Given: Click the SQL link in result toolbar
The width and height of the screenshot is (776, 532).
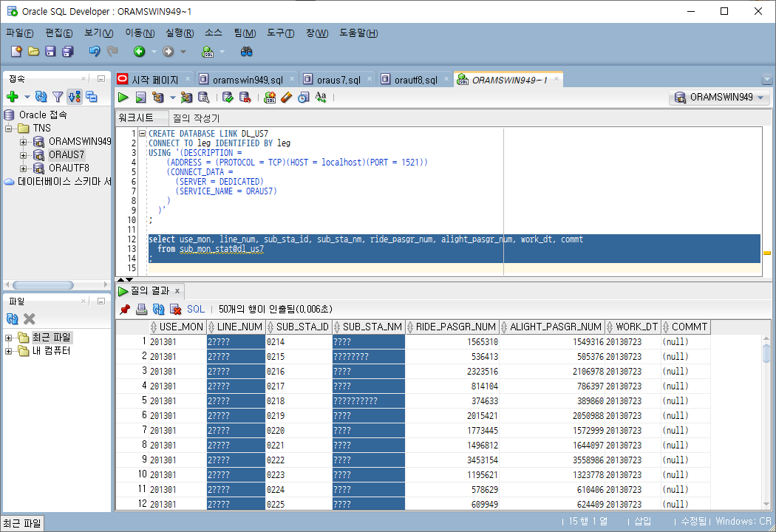Looking at the screenshot, I should click(x=196, y=310).
